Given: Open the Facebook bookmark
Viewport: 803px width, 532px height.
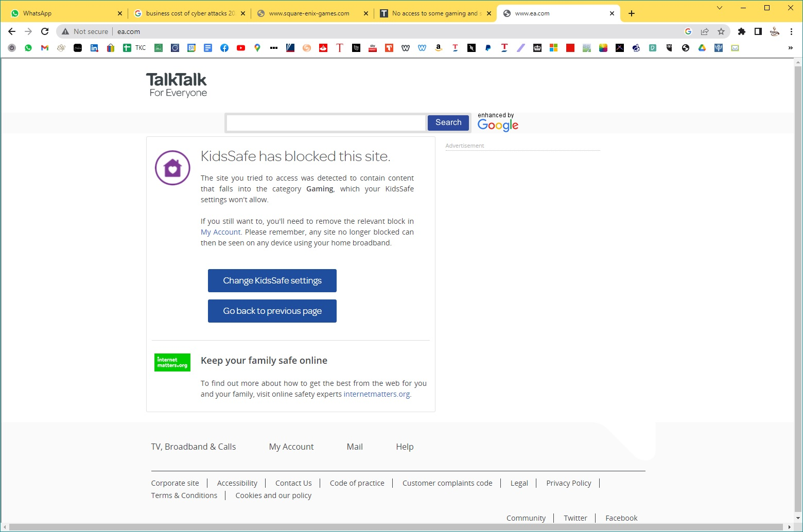Looking at the screenshot, I should tap(224, 48).
